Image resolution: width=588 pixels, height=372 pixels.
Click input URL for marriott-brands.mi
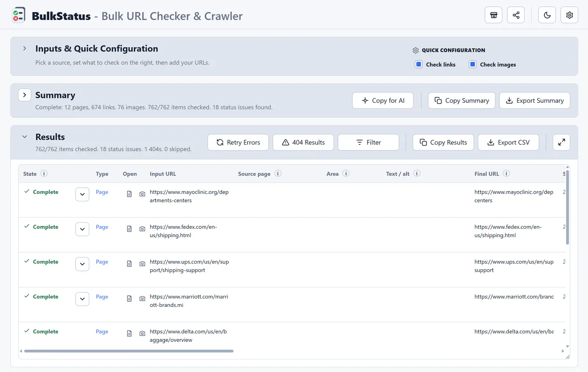click(x=189, y=301)
